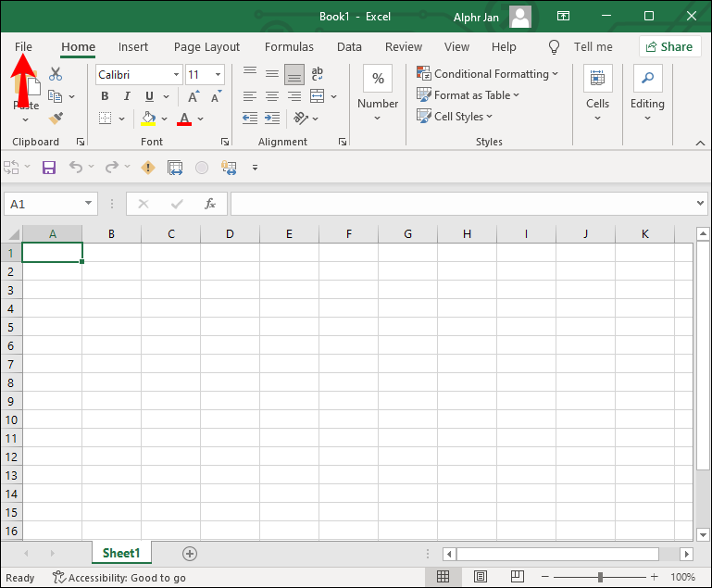Click the Share button
The image size is (712, 588).
(669, 46)
